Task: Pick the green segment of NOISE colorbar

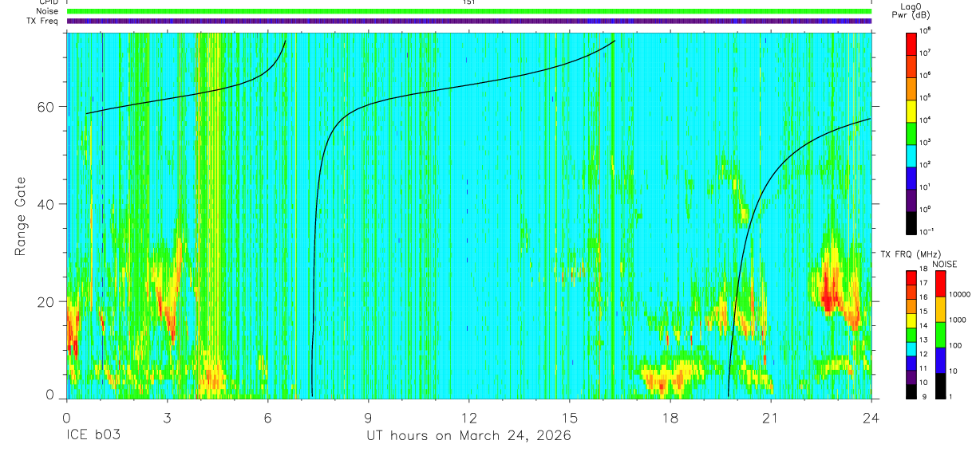Action: pyautogui.click(x=941, y=335)
